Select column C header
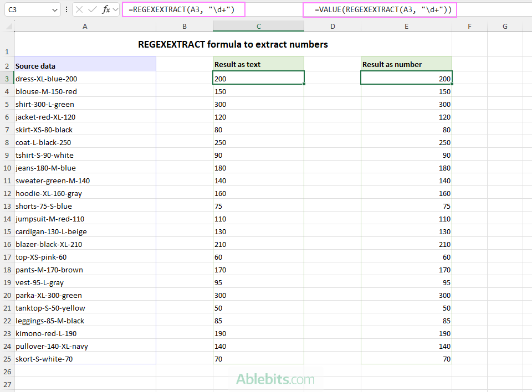532x392 pixels. pos(259,26)
